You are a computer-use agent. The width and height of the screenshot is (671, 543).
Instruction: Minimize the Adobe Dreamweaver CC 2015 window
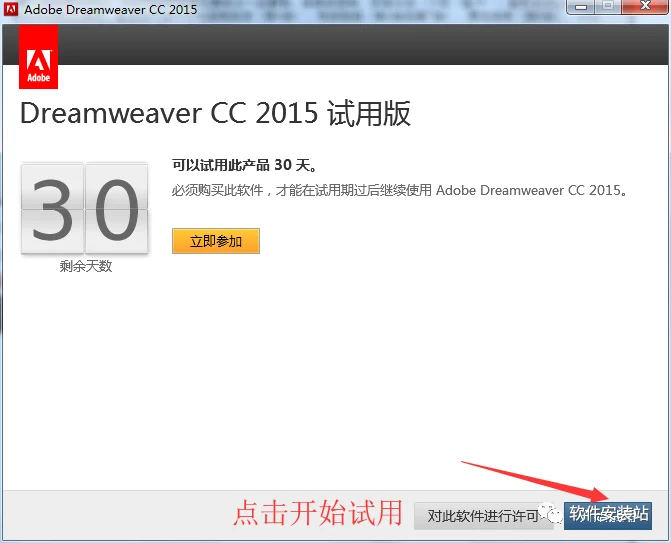pos(581,7)
